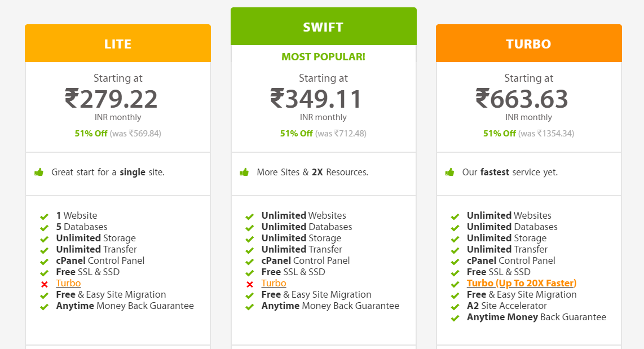Click the thumbs-up icon in the Turbo plan
This screenshot has height=349, width=644.
coord(449,172)
